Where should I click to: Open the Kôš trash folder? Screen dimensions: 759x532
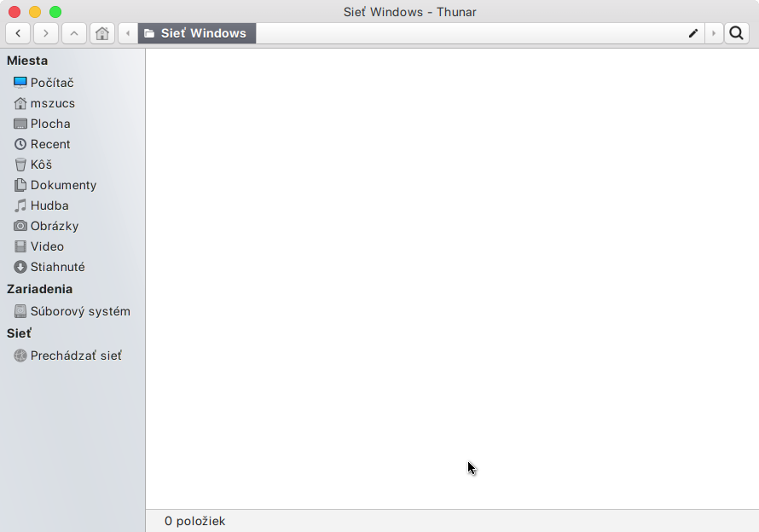click(x=41, y=165)
